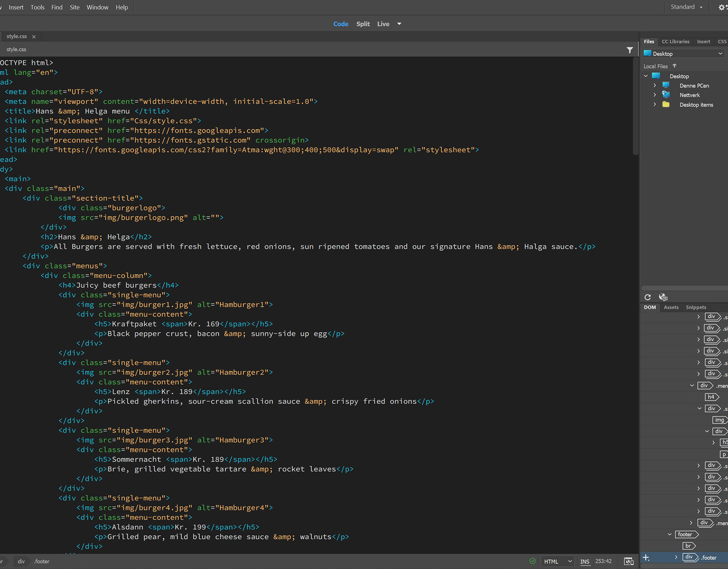
Task: Click the style.css related file button
Action: coord(16,49)
